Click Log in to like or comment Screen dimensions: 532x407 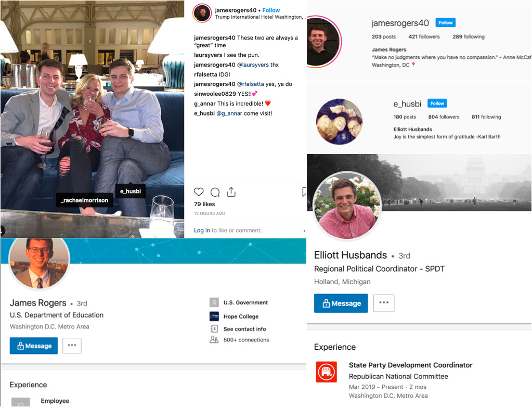[x=202, y=230]
